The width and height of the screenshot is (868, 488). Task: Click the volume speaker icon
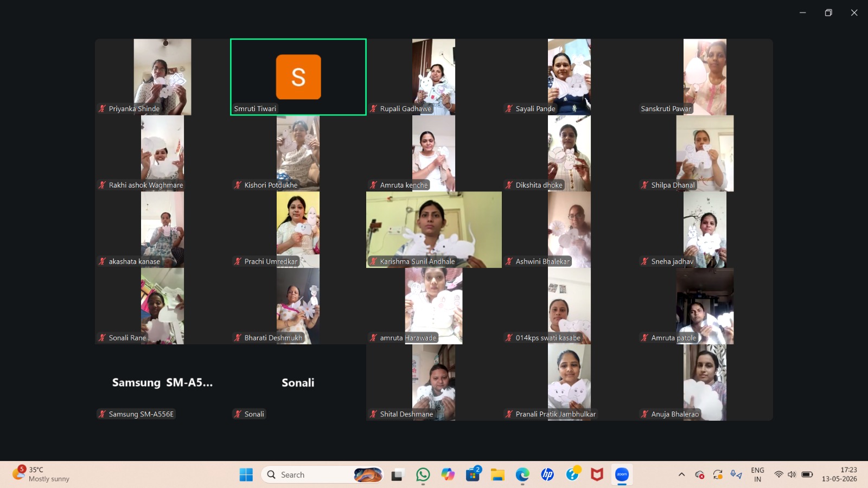[792, 474]
